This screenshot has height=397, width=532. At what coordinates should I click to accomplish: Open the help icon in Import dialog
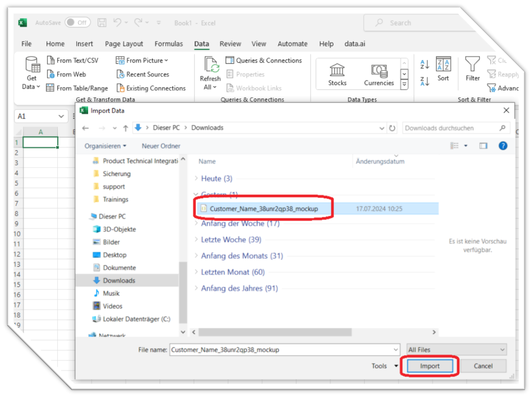(502, 146)
